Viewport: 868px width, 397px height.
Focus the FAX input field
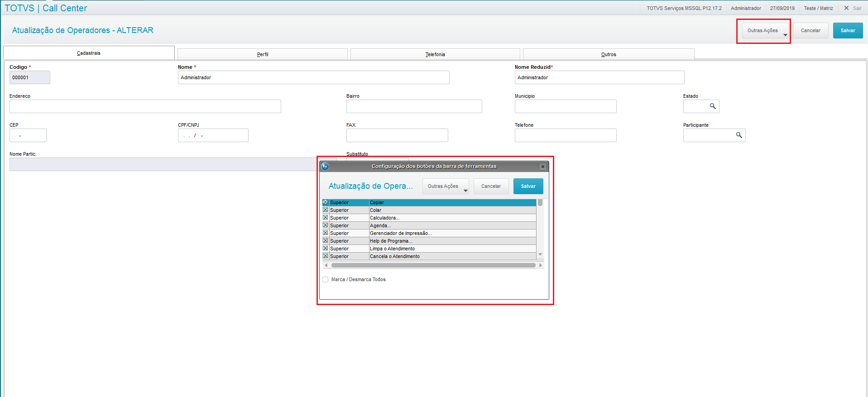(x=397, y=135)
